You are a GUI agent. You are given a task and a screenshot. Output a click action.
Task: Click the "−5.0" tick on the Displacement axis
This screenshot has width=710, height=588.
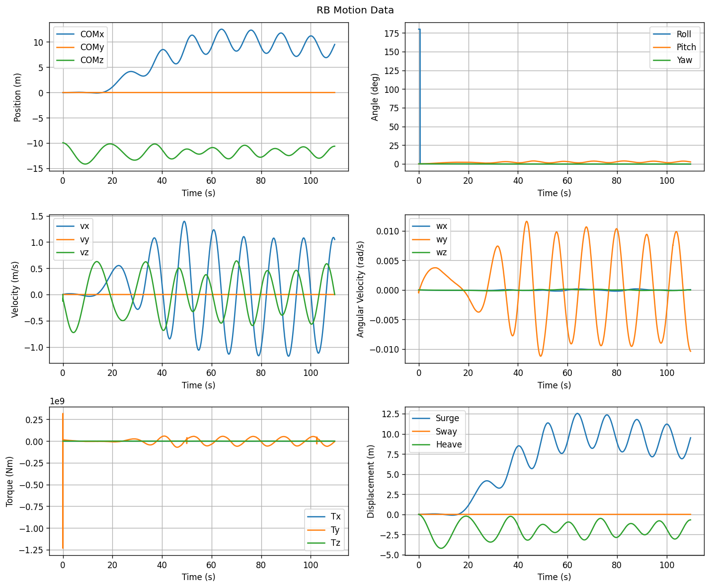[x=393, y=555]
